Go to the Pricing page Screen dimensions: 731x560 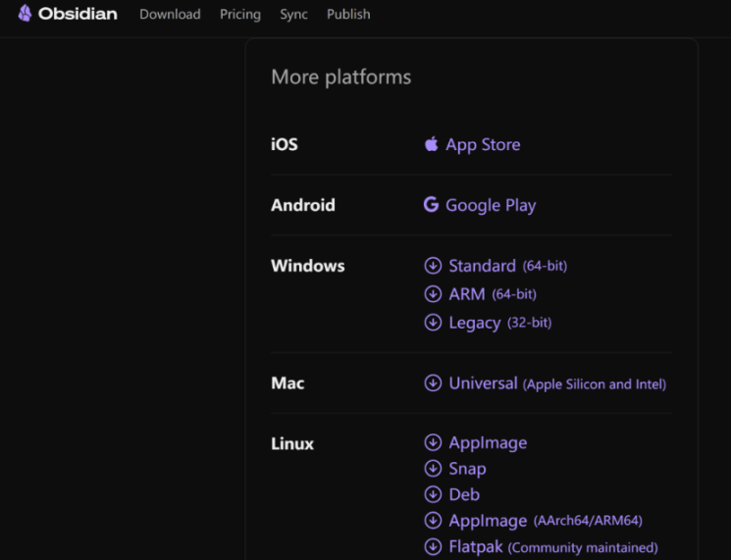[240, 15]
